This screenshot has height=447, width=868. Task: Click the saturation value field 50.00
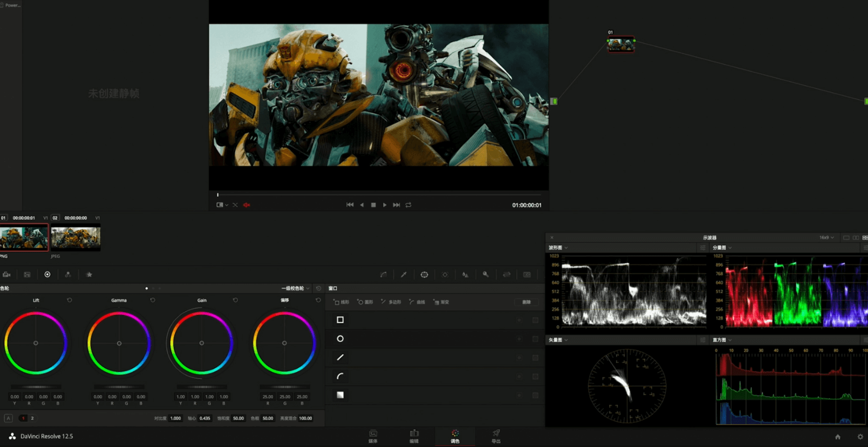[x=238, y=418]
